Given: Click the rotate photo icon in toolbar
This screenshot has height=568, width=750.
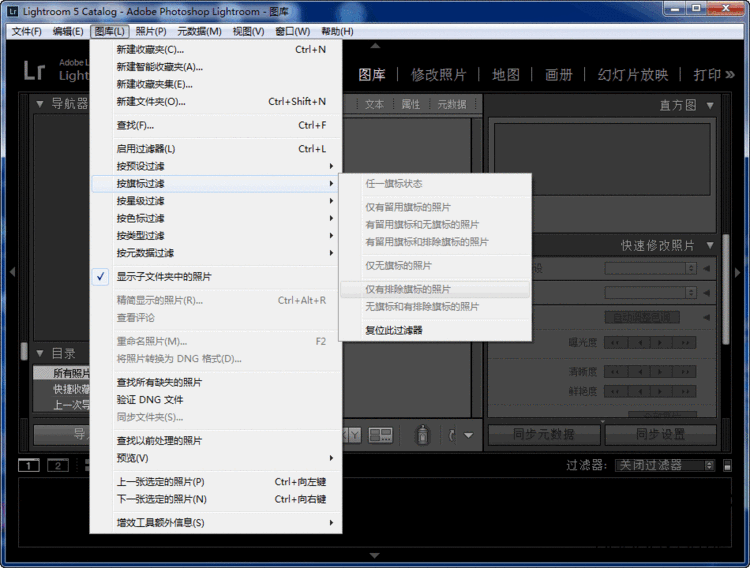Looking at the screenshot, I should [x=452, y=435].
